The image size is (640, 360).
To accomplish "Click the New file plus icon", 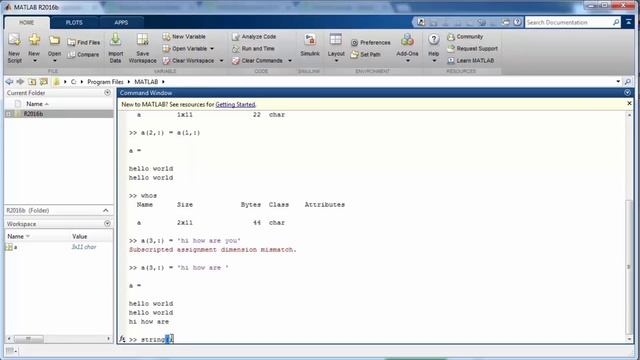I will click(34, 40).
